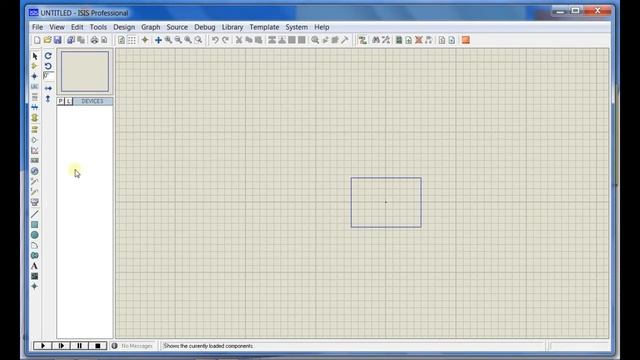The image size is (640, 360).
Task: Open the File menu
Action: 38,27
